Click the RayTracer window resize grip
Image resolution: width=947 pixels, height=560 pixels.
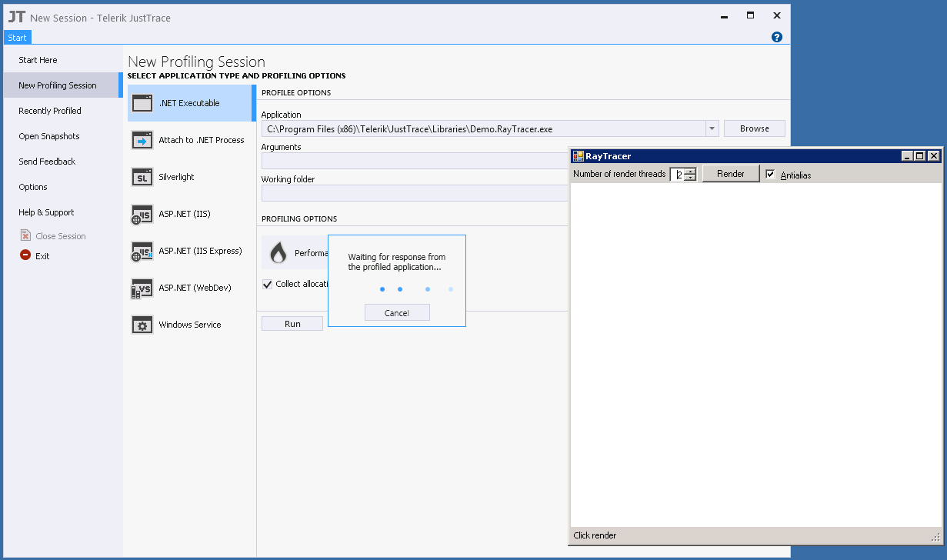[x=935, y=537]
